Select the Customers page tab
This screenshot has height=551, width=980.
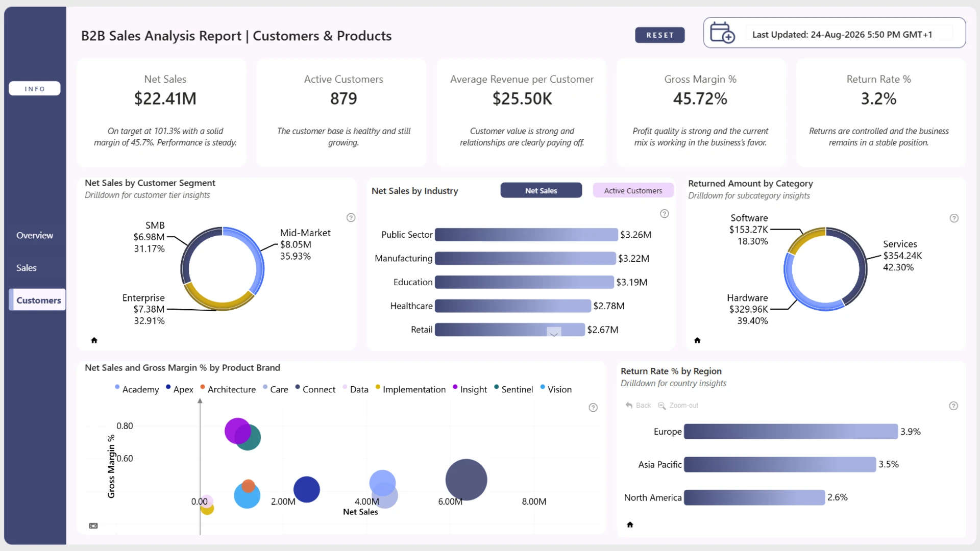tap(37, 300)
